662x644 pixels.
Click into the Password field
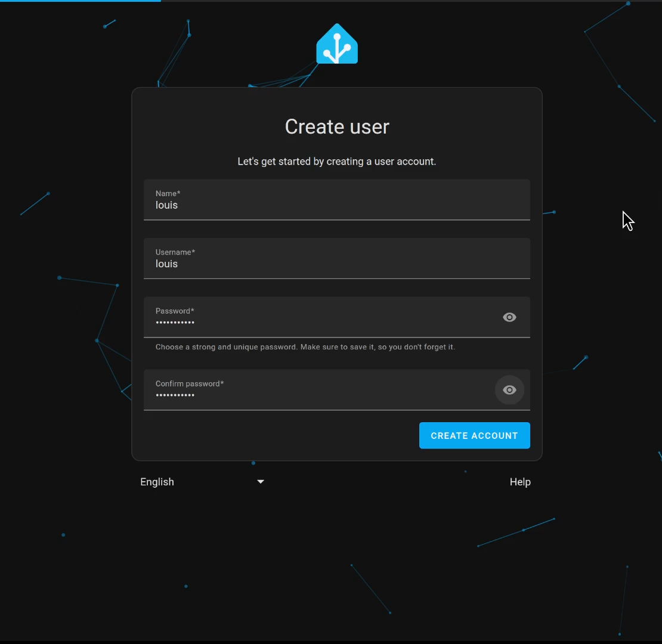click(336, 317)
